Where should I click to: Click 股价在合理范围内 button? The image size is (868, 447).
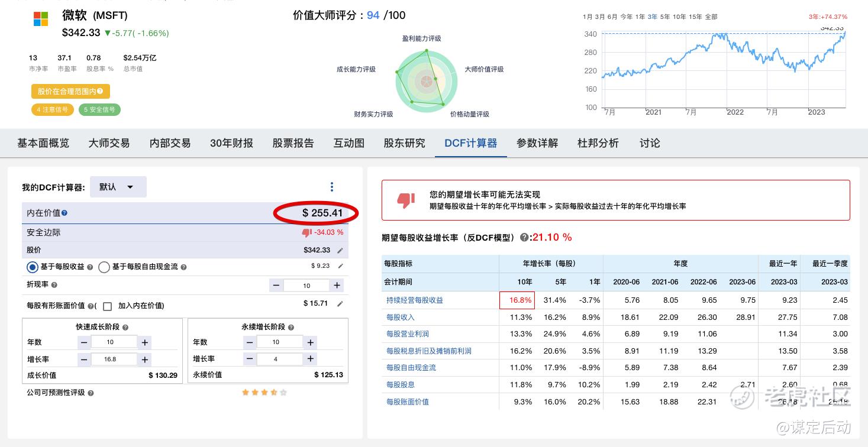70,92
